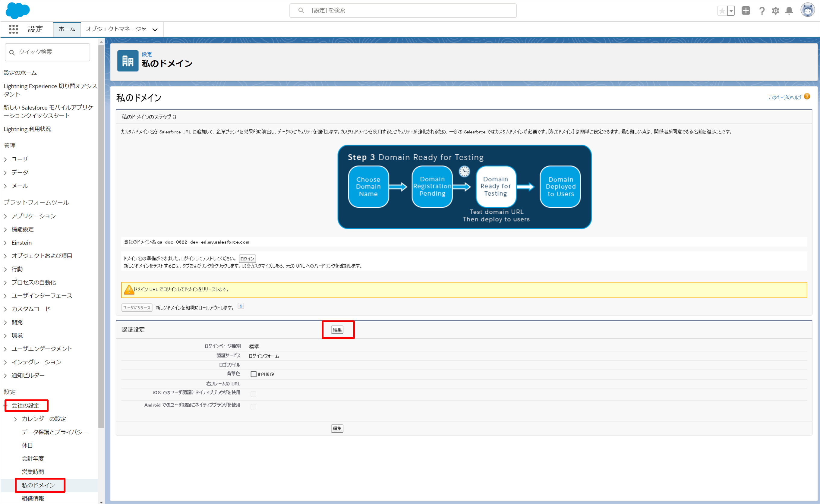Viewport: 820px width, 504px height.
Task: Focus the クイック検索 quick find field
Action: (47, 52)
